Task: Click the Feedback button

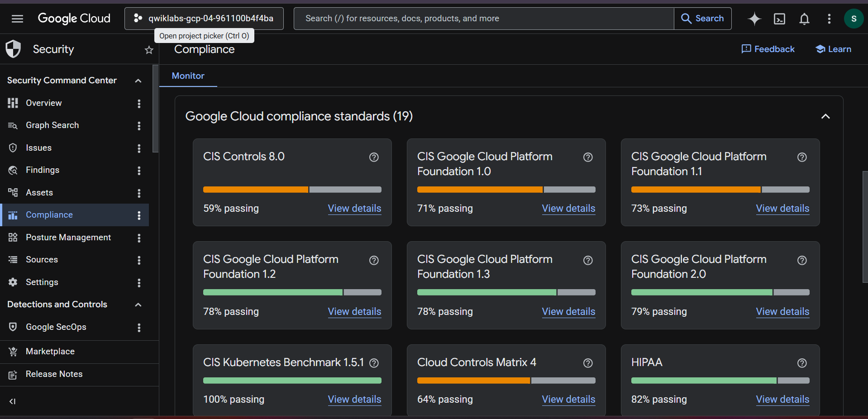Action: [768, 49]
